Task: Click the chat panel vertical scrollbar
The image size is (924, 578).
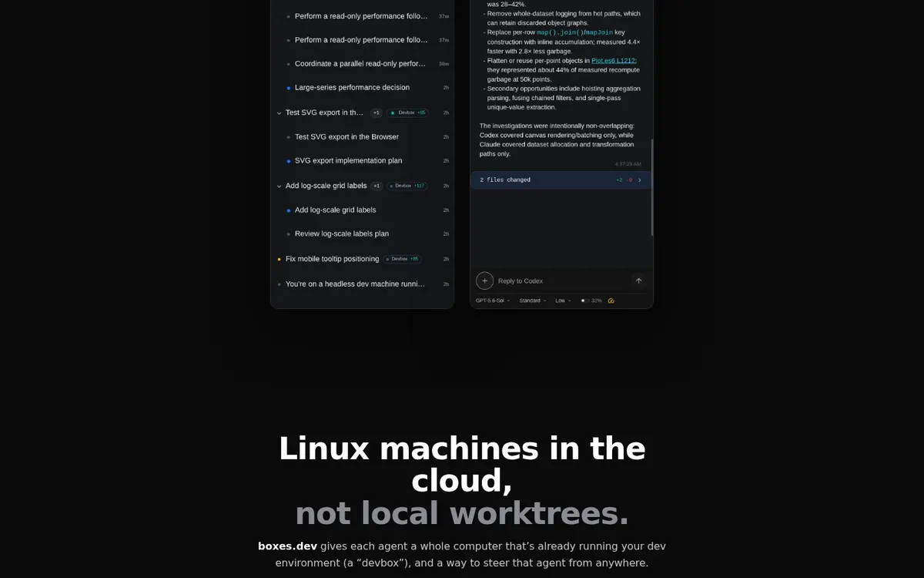Action: (652, 187)
